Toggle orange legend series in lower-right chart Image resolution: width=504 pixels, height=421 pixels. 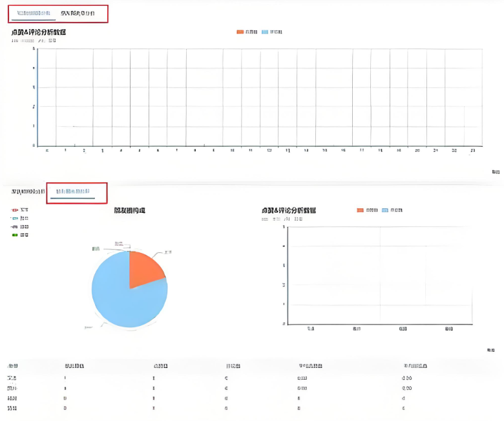(367, 210)
